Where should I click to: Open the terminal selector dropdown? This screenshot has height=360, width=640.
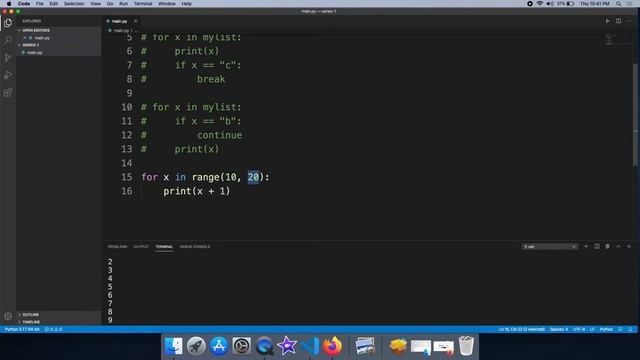(550, 247)
